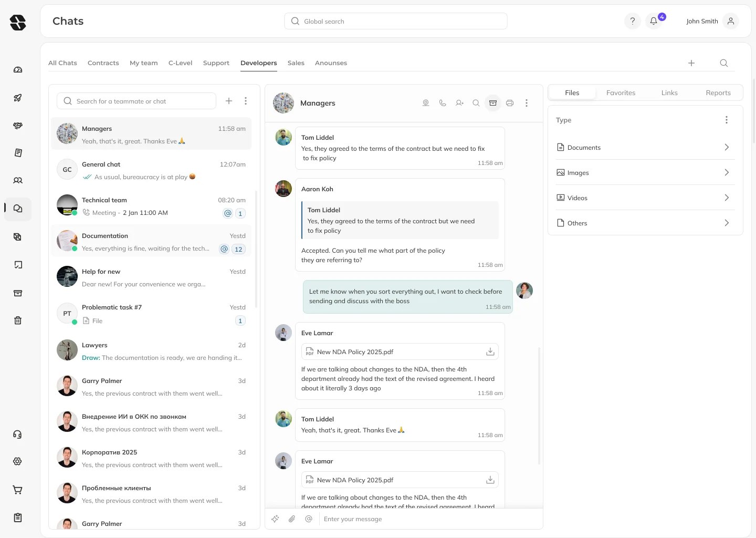Start a voice call in Managers chat
The height and width of the screenshot is (538, 756).
(x=443, y=103)
